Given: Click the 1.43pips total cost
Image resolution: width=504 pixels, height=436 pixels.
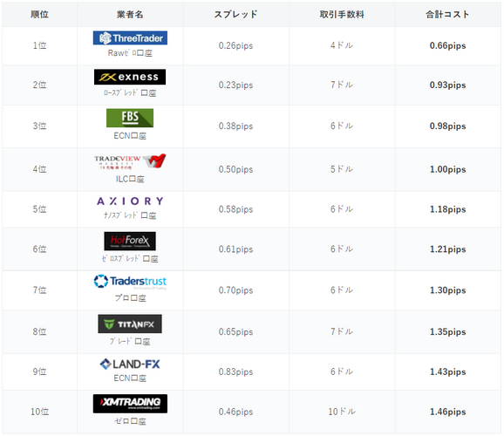Looking at the screenshot, I should [x=447, y=371].
